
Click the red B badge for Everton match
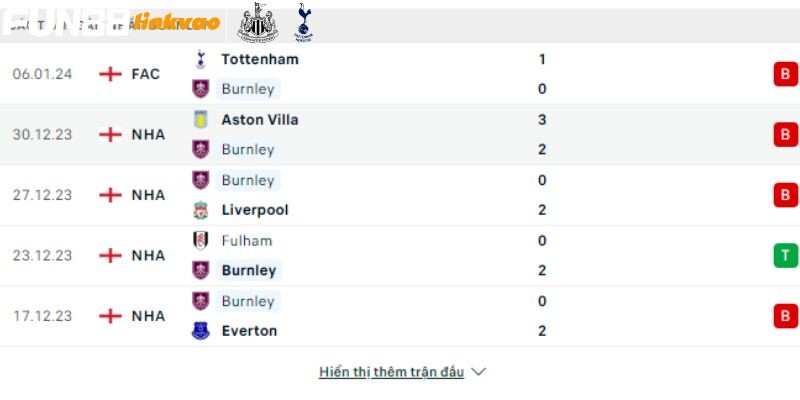click(786, 316)
